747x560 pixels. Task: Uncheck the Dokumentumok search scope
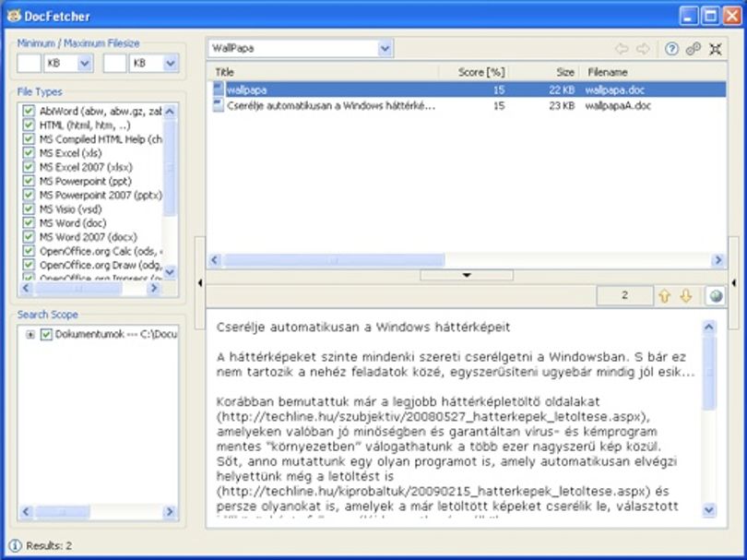[46, 335]
